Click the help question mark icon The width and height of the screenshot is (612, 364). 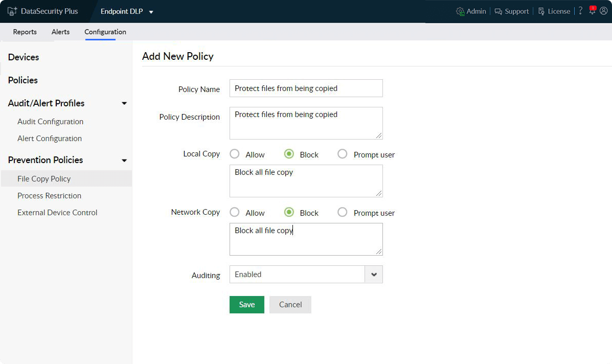(x=581, y=11)
